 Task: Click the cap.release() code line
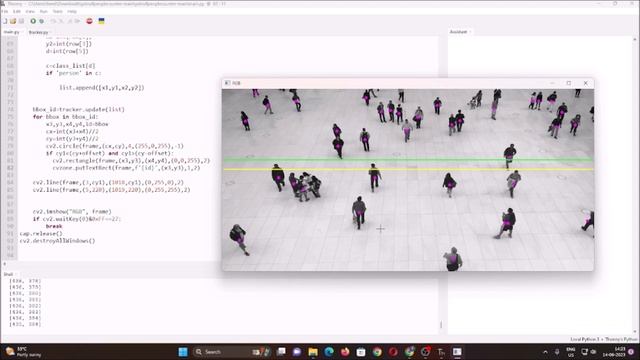[41, 234]
